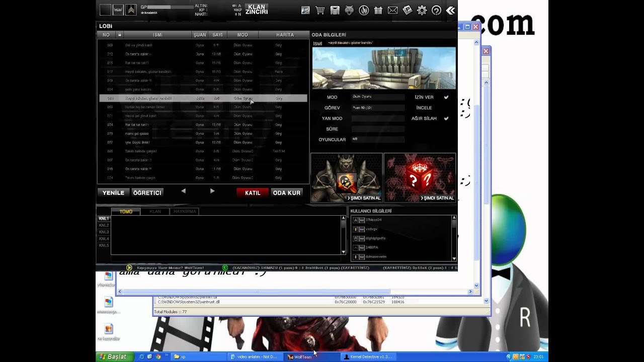Viewport: 644px width, 362px height.
Task: Sort rooms by the SAYI column header
Action: (x=217, y=35)
